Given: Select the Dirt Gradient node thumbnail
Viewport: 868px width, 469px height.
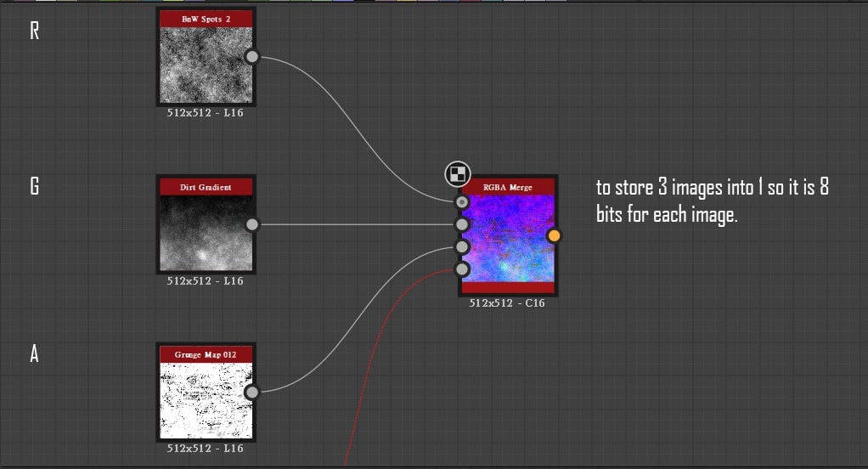Looking at the screenshot, I should tap(206, 233).
